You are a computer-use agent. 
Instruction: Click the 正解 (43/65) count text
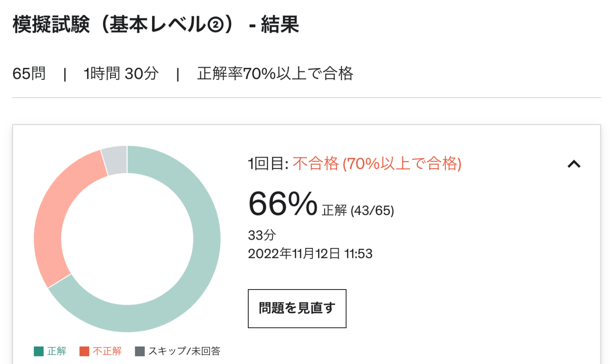pos(358,211)
